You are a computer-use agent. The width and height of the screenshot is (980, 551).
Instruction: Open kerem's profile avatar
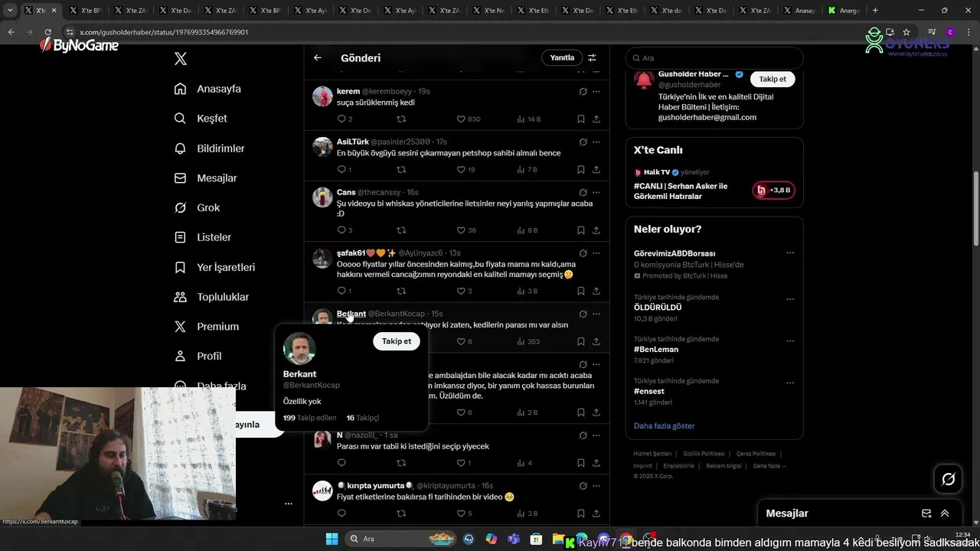click(x=322, y=96)
